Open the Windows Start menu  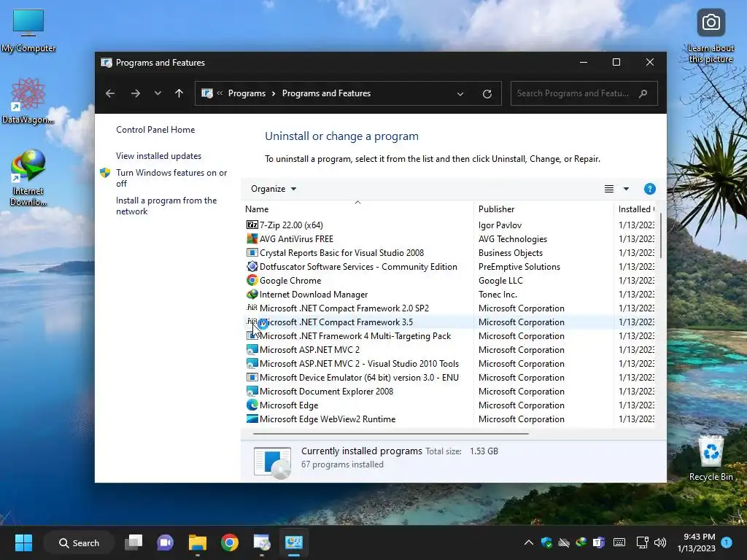[x=23, y=542]
